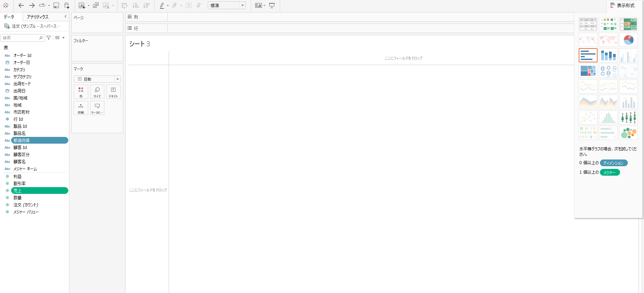Click the replay animation icon

coord(42,5)
